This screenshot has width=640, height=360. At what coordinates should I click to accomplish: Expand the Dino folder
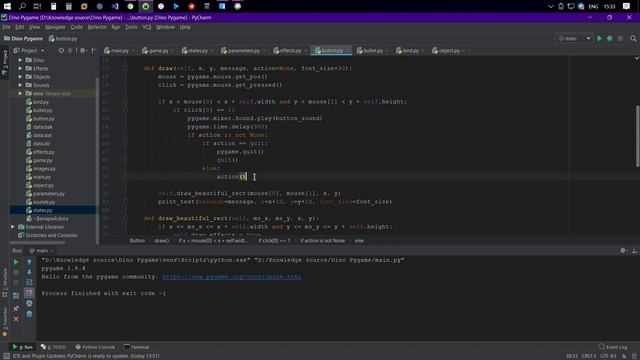(20, 60)
